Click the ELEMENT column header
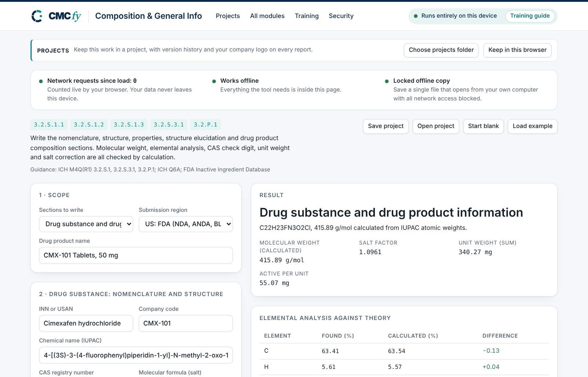The image size is (588, 377). coord(277,336)
